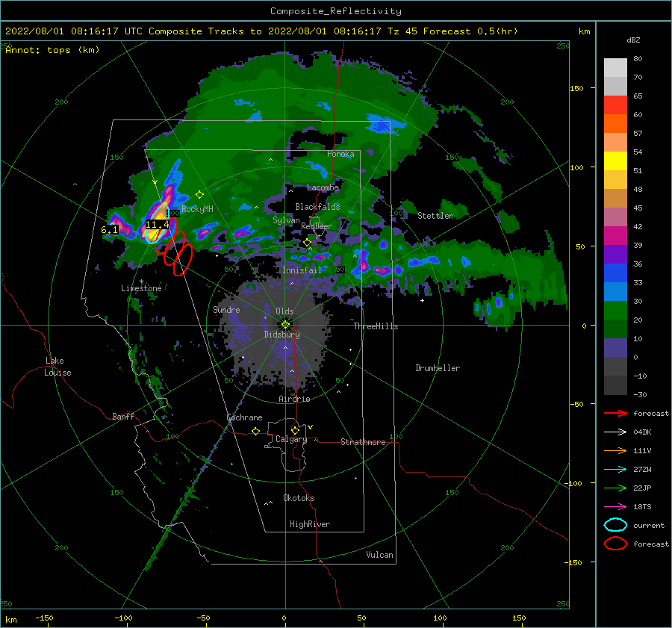Screen dimensions: 672x628
Task: Click the RedDeer city label
Action: (x=317, y=226)
